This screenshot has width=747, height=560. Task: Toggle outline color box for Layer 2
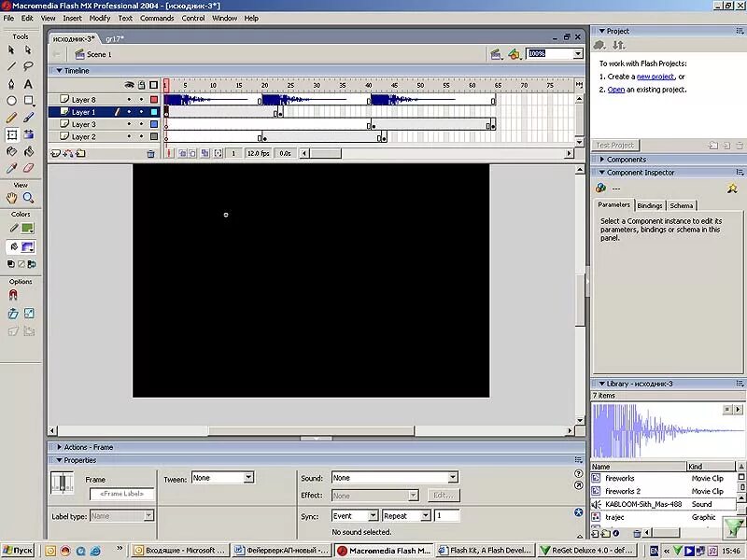tap(154, 136)
